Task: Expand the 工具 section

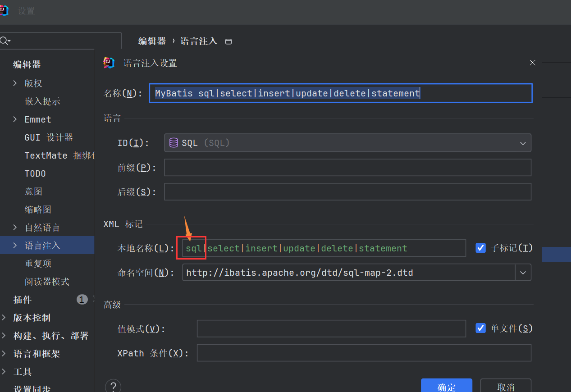Action: coord(4,371)
